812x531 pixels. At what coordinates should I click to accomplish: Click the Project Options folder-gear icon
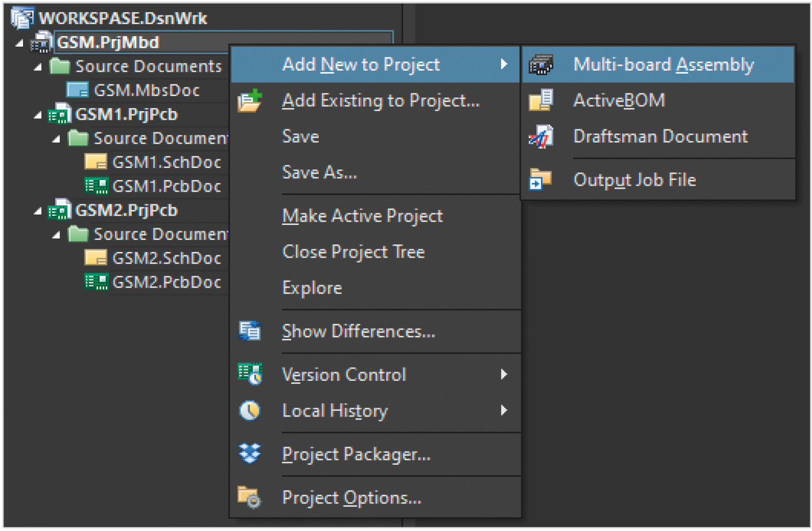(x=250, y=498)
